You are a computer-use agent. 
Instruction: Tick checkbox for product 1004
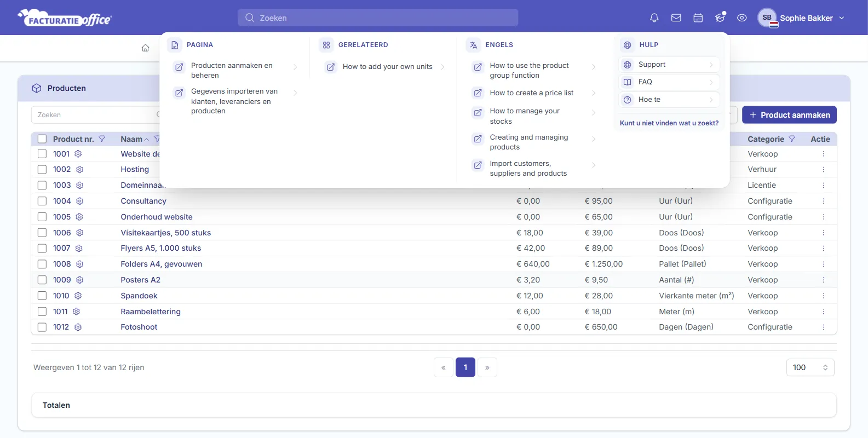pyautogui.click(x=42, y=201)
